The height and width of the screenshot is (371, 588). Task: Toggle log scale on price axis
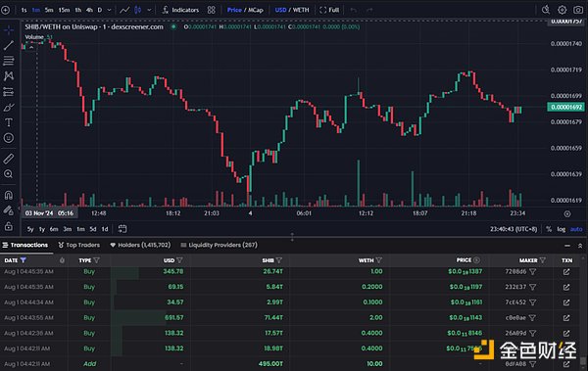coord(561,229)
